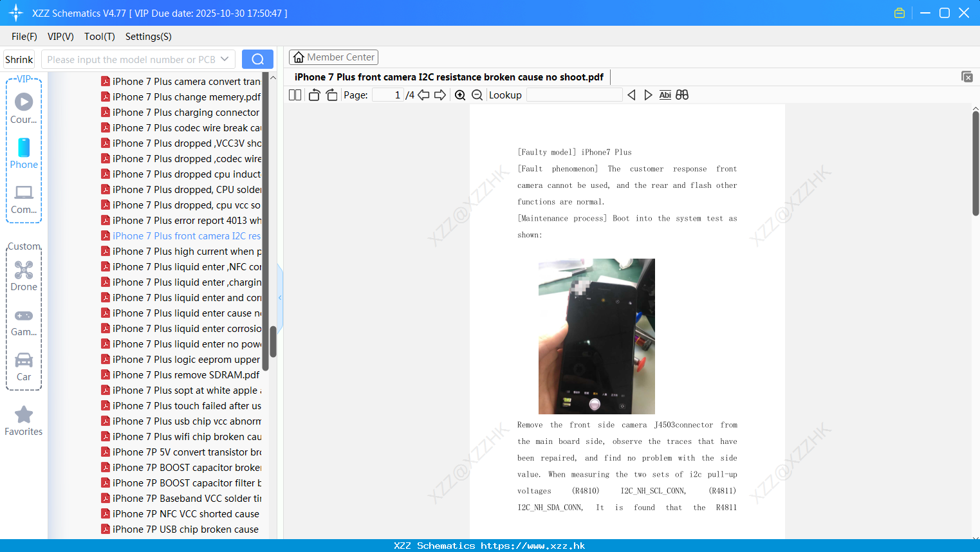Select Drone category in sidebar
Screen dimensions: 980x552
24,276
